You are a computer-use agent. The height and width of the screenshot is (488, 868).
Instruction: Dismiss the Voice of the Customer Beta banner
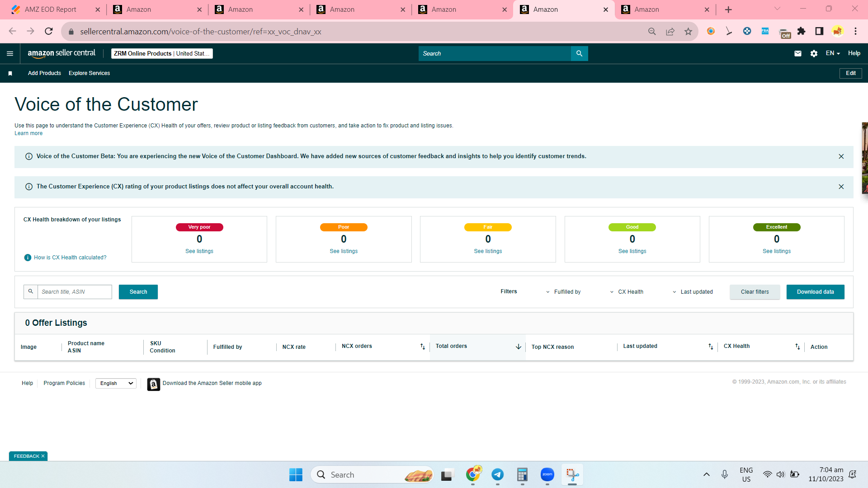pyautogui.click(x=841, y=156)
